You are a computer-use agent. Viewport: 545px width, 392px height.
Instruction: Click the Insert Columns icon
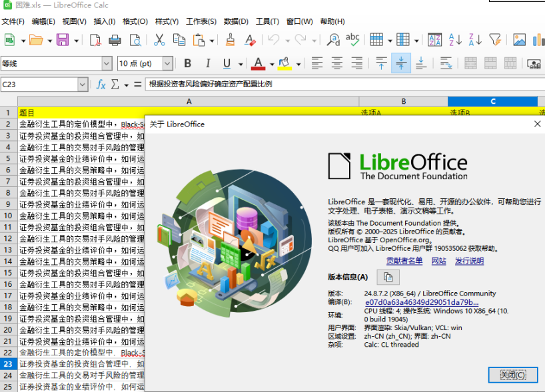pos(403,40)
